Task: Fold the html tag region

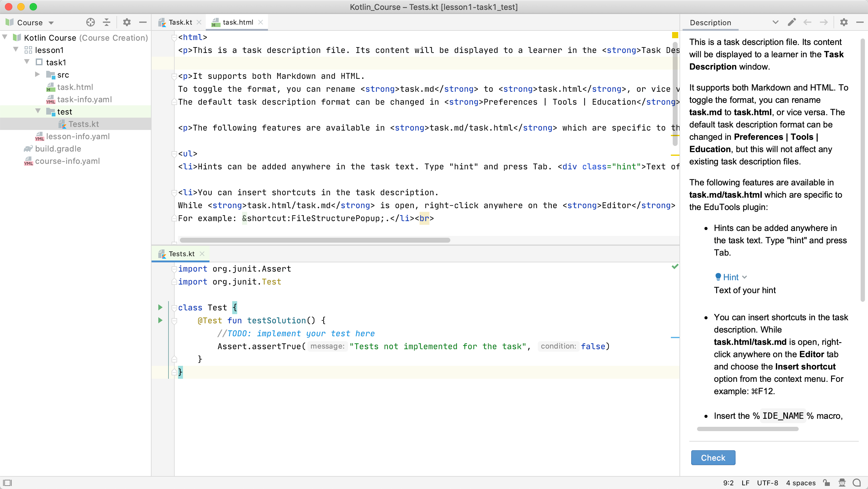Action: click(x=174, y=37)
